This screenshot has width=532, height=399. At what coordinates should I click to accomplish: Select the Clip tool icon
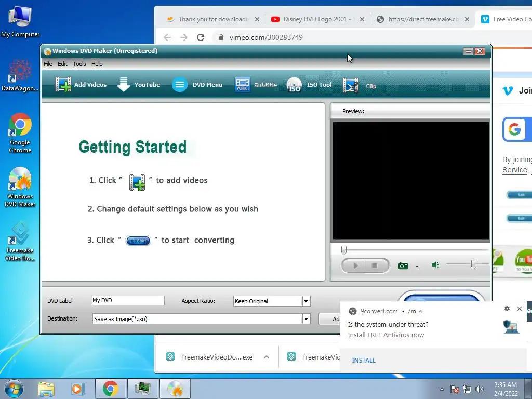pyautogui.click(x=351, y=86)
